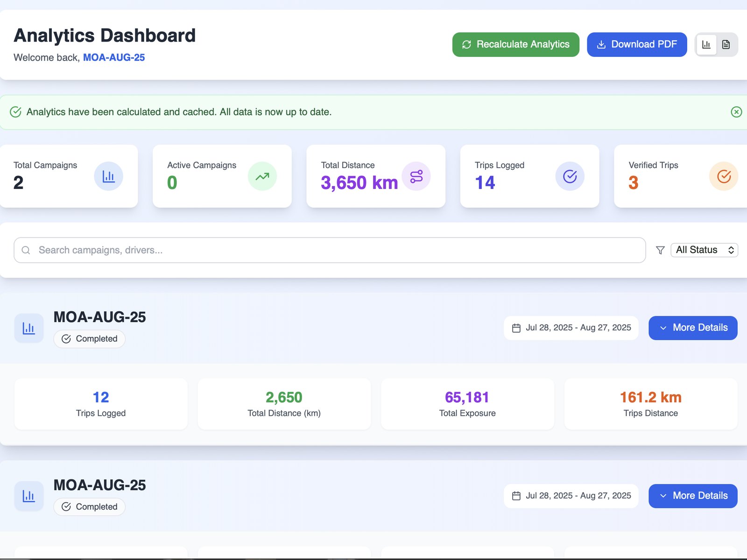Dismiss the analytics cached notification

736,112
